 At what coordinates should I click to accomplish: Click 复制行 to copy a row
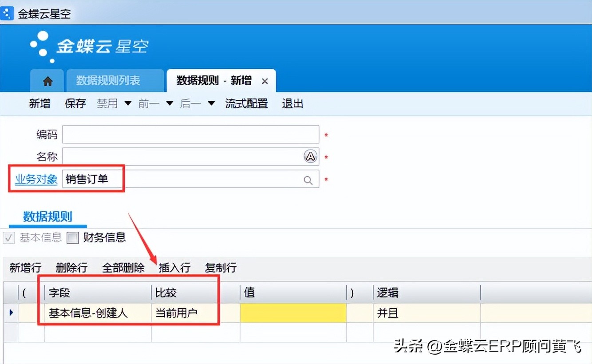(x=221, y=268)
